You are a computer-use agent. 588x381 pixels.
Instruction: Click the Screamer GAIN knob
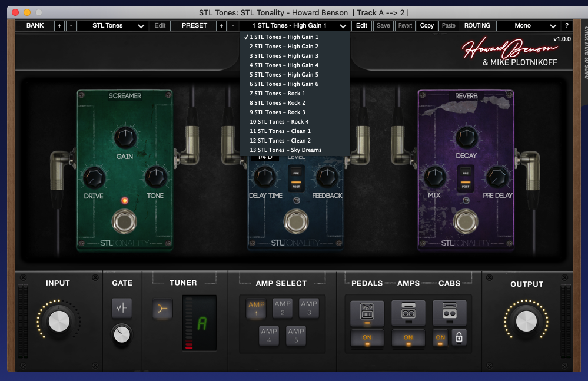(x=125, y=138)
